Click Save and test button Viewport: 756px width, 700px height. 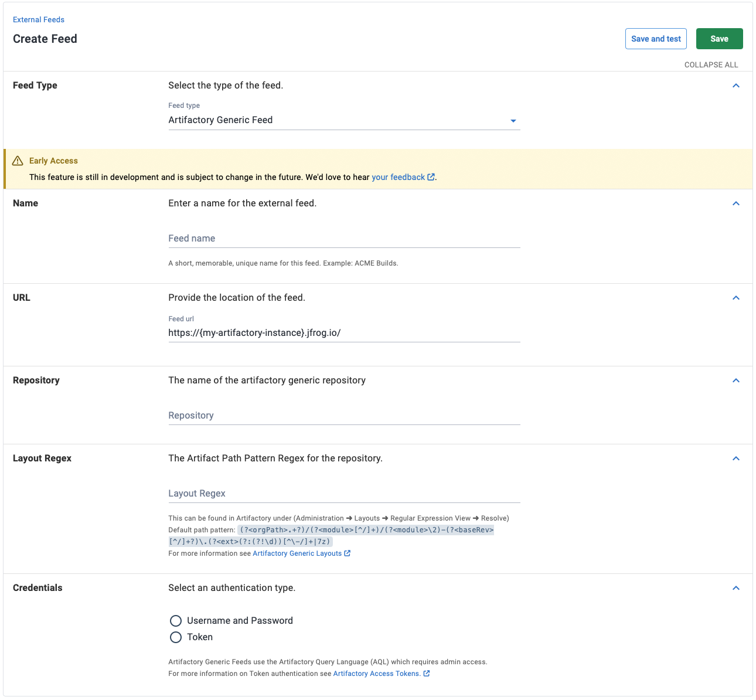tap(656, 39)
